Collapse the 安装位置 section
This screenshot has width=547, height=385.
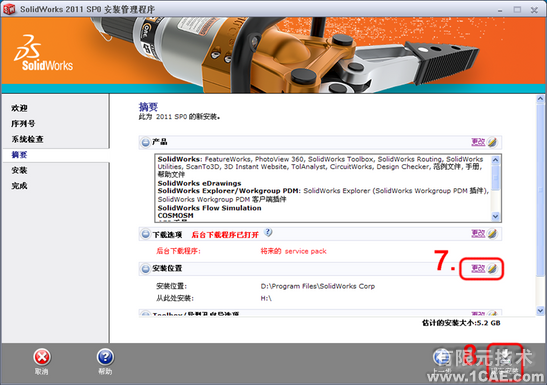145,269
